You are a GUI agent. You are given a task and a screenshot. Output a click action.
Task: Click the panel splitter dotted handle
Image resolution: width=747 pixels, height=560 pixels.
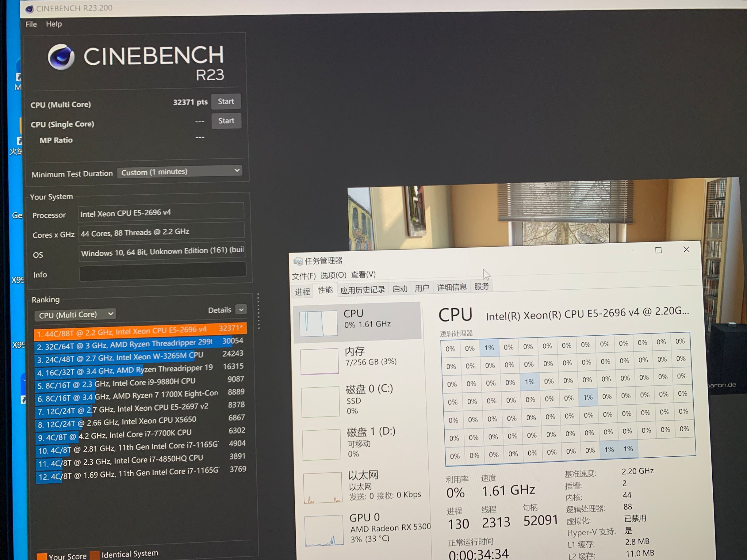(x=258, y=311)
